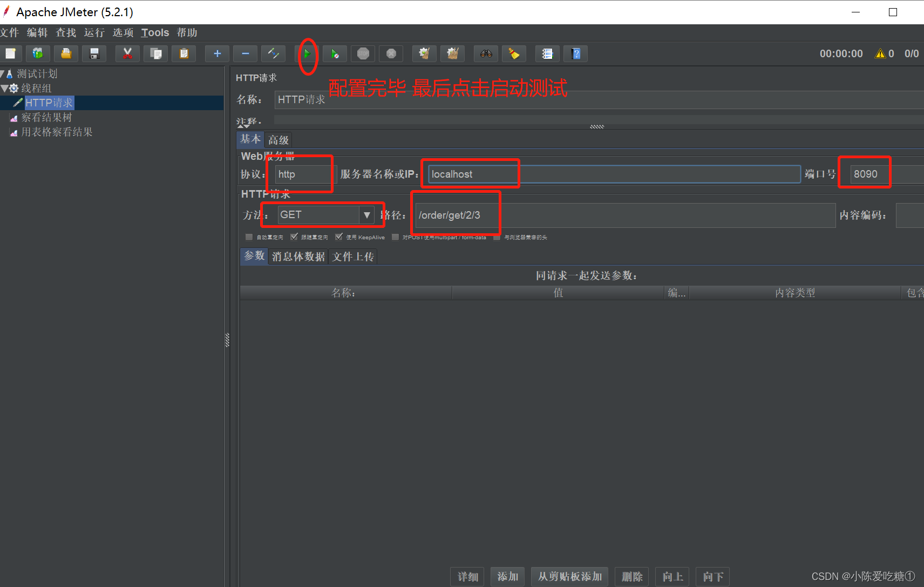The width and height of the screenshot is (924, 587).
Task: Toggle 跟随重定向 checkbox
Action: pos(294,237)
